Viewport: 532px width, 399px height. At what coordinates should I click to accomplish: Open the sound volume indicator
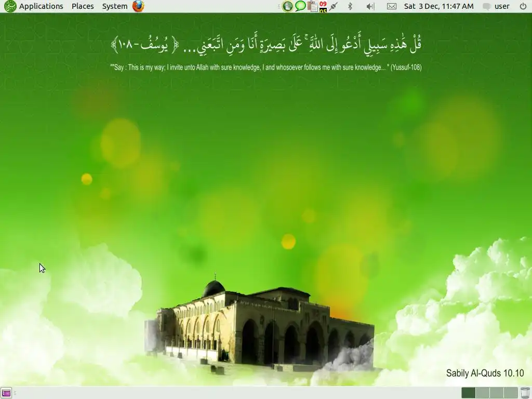(x=370, y=6)
